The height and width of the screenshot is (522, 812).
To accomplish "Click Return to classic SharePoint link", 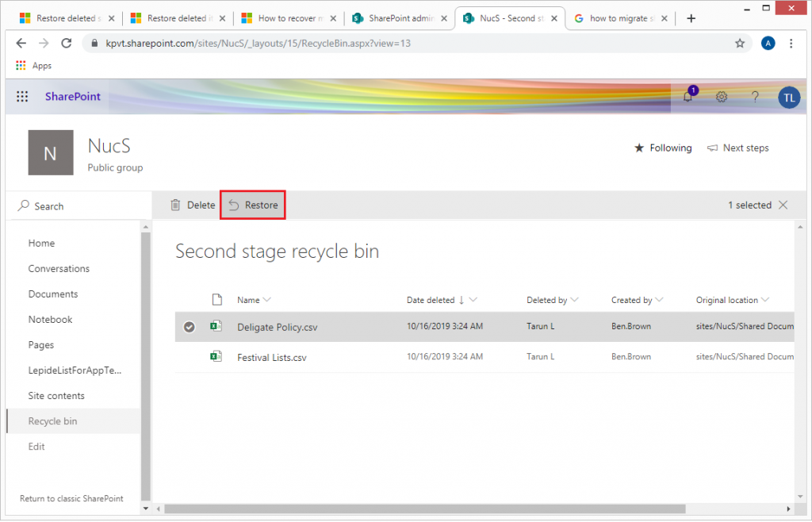I will (x=71, y=498).
